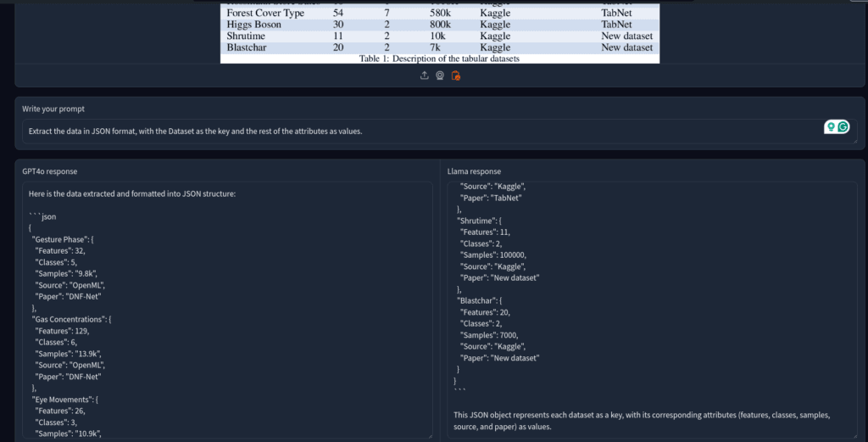This screenshot has height=442, width=868.
Task: Click inside the Llama response text area
Action: tap(652, 311)
